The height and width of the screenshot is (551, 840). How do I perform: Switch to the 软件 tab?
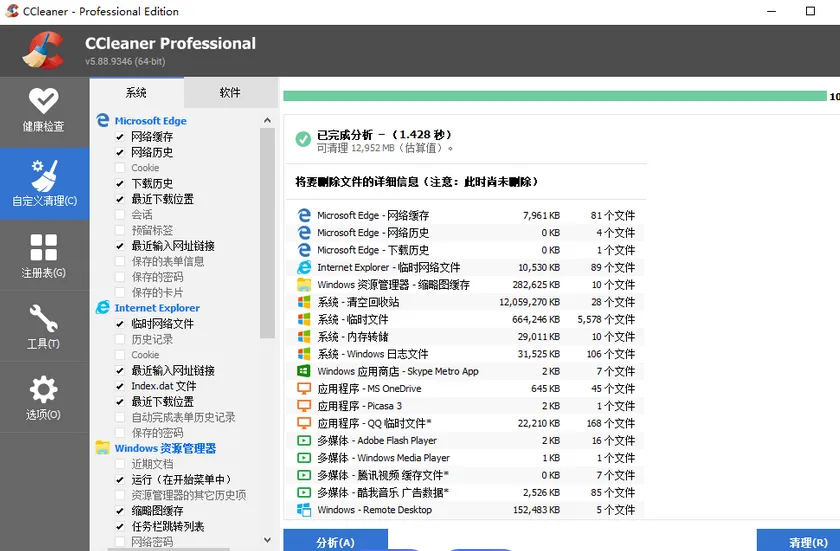coord(230,93)
